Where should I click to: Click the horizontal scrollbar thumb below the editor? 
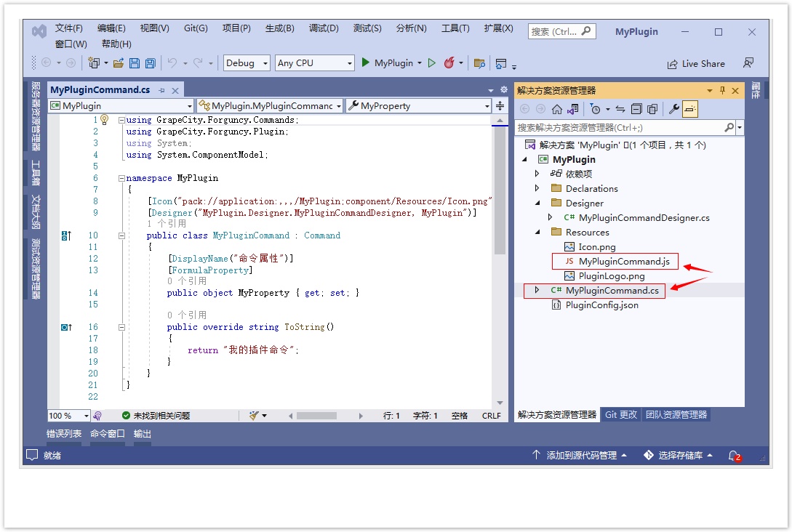pos(316,416)
